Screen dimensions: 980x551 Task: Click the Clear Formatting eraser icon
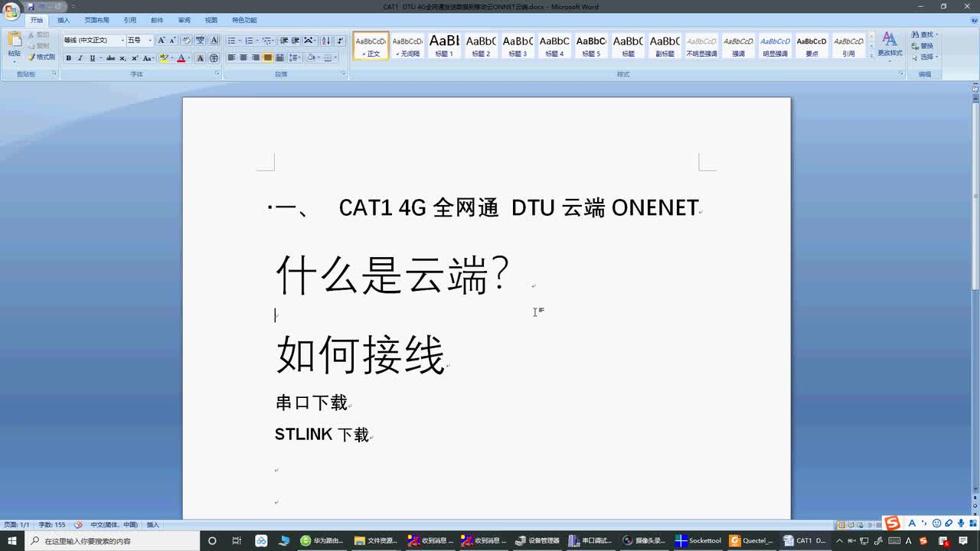(x=187, y=41)
